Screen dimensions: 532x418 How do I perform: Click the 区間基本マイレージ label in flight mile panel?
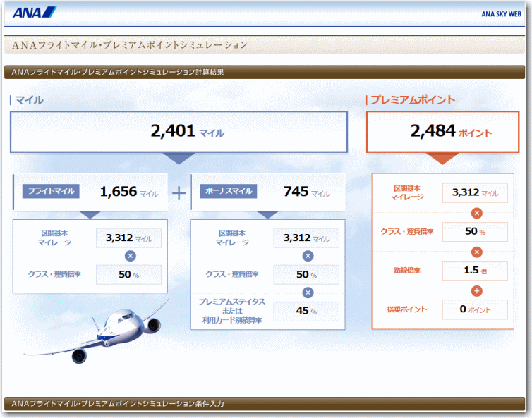pos(54,238)
